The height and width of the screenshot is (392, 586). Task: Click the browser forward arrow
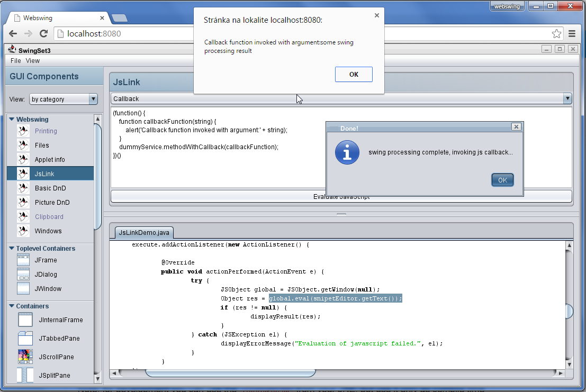(x=28, y=34)
